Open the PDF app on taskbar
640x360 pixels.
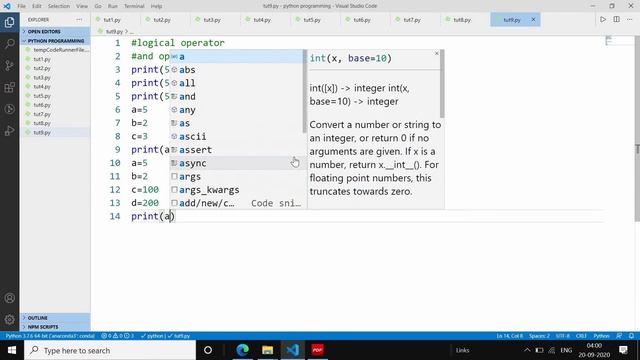[318, 350]
